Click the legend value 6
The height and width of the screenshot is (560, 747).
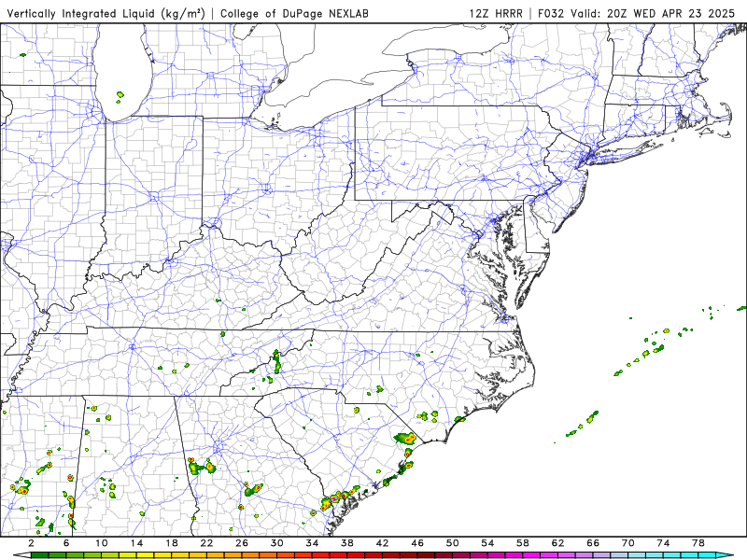(66, 543)
